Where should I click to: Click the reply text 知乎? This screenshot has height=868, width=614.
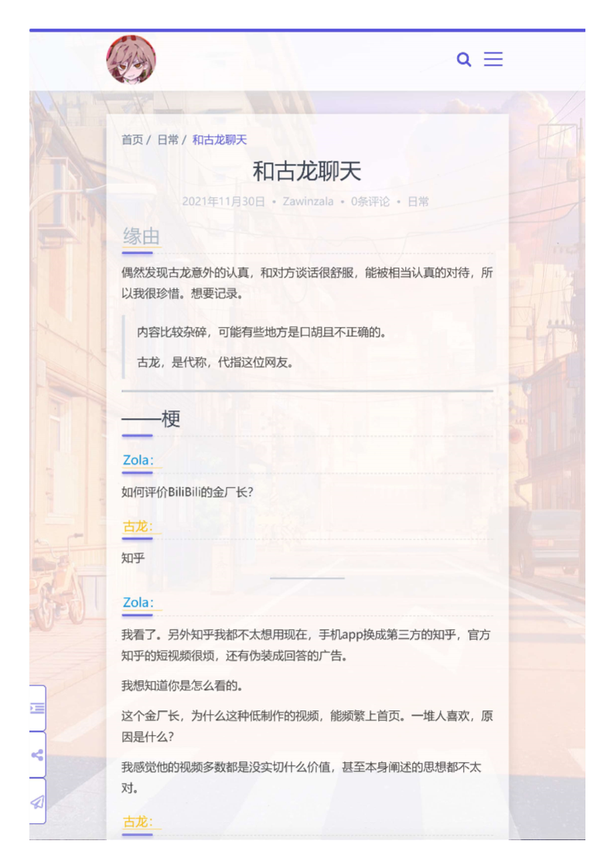coord(133,558)
